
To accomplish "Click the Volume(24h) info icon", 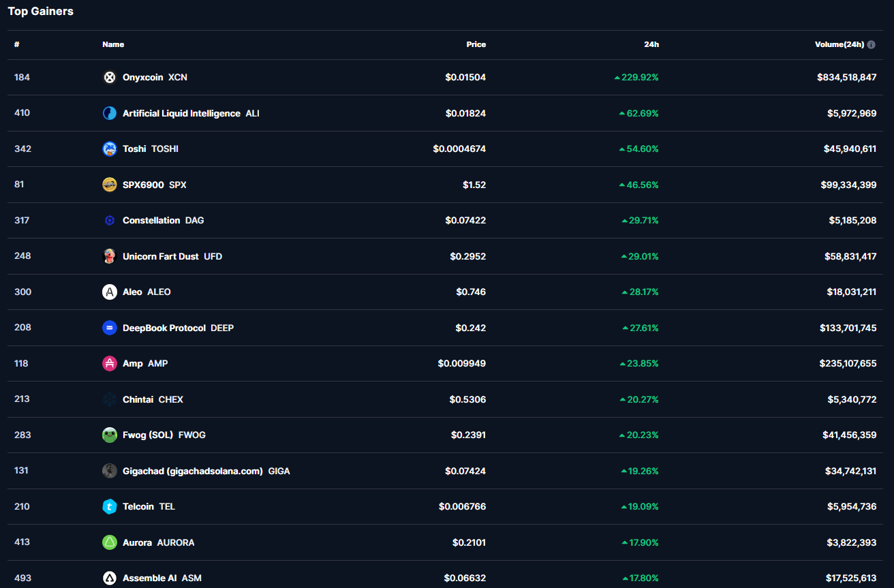I will tap(871, 44).
